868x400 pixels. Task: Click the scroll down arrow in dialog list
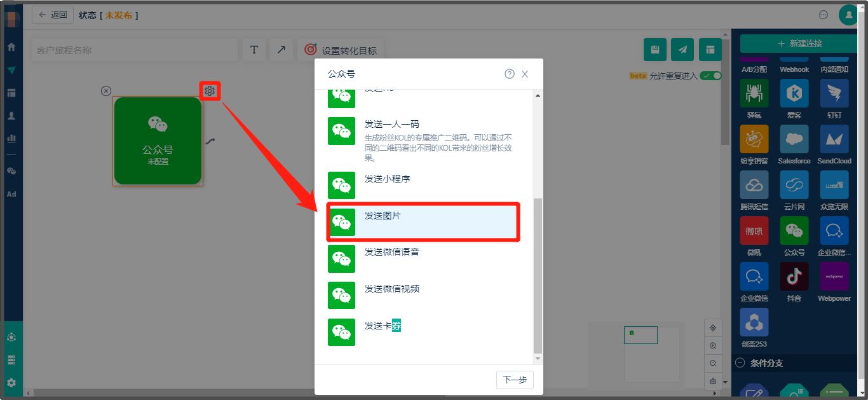(x=538, y=359)
